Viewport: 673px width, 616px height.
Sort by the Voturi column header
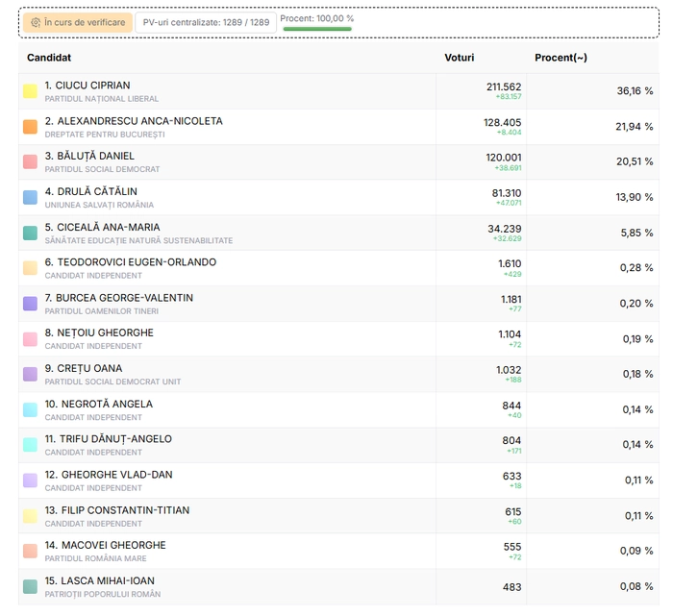pos(459,58)
